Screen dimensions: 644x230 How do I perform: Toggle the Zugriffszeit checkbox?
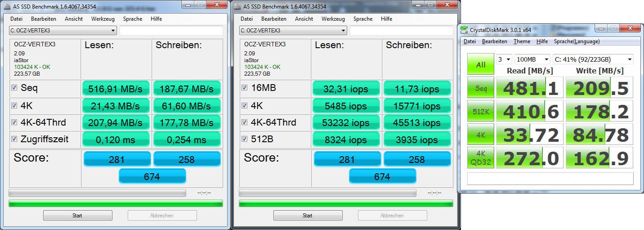[14, 139]
